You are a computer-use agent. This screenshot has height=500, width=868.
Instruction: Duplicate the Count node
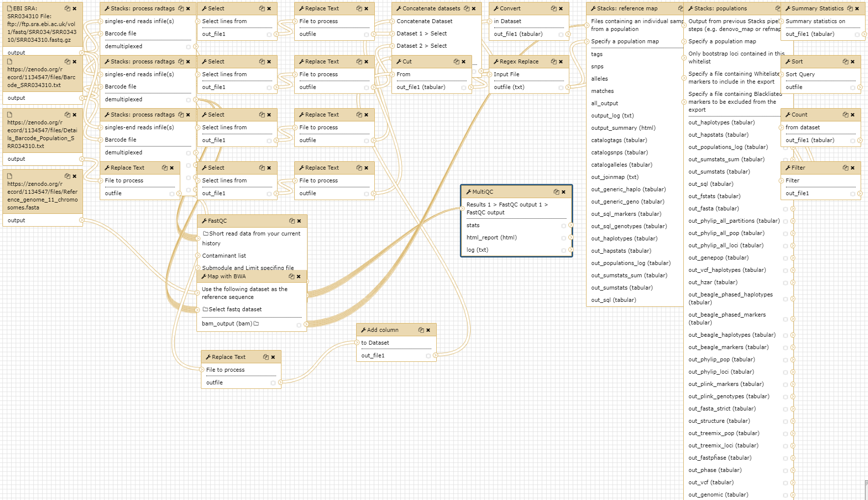[845, 115]
